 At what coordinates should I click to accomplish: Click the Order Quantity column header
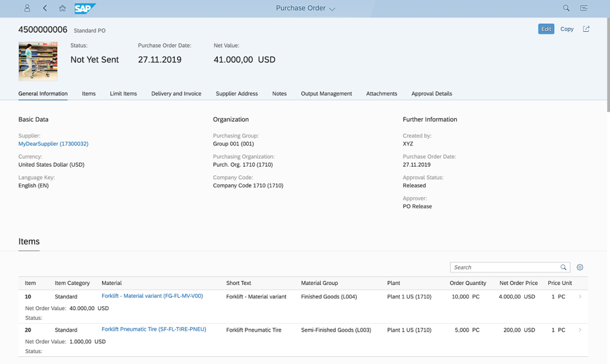pyautogui.click(x=468, y=283)
